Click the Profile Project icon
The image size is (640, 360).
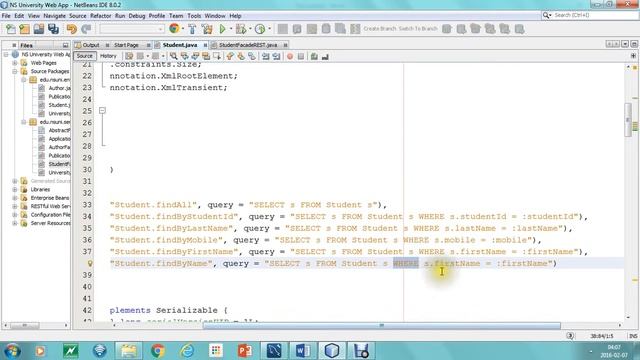click(260, 29)
